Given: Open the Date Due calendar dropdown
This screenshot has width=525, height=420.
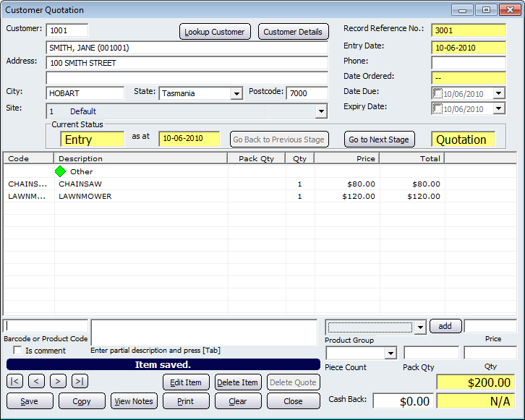Looking at the screenshot, I should pyautogui.click(x=498, y=93).
